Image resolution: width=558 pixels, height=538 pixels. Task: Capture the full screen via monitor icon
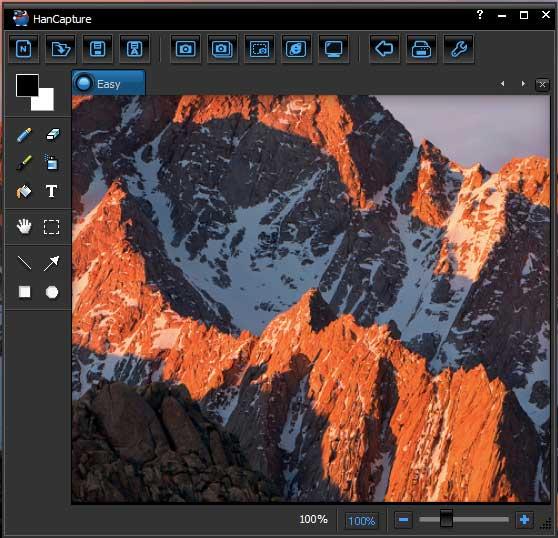(333, 49)
